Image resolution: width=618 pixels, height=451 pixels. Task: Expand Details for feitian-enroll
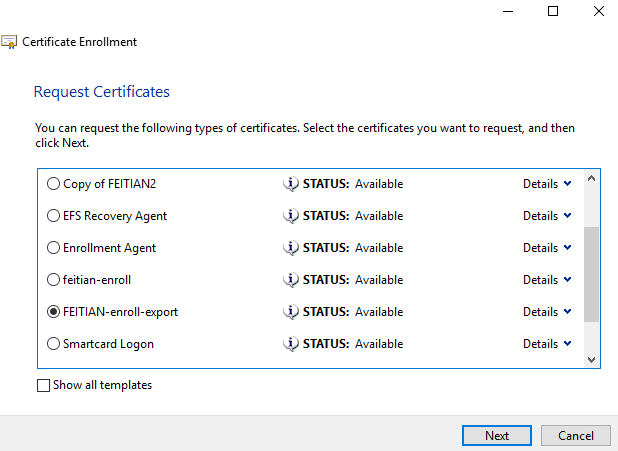(x=547, y=280)
